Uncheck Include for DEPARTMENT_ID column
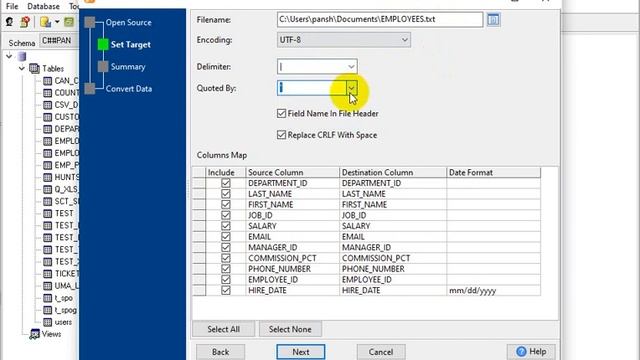The height and width of the screenshot is (360, 640). point(226,183)
